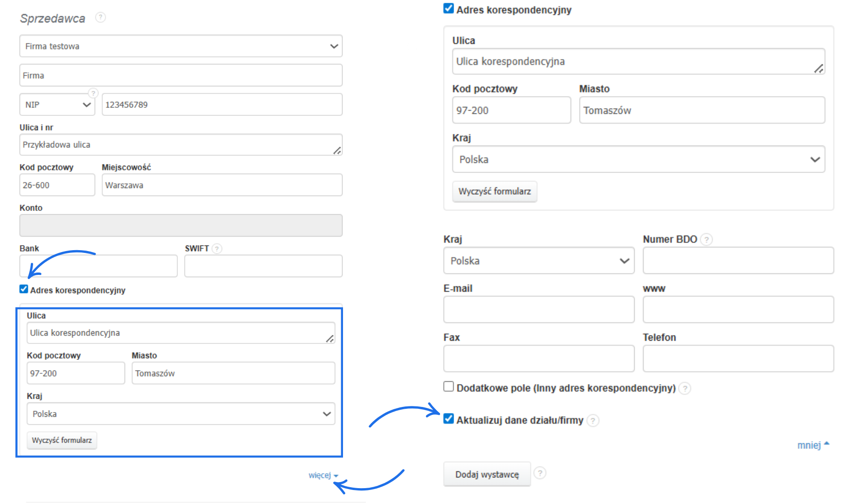Click Wyczyść formularz in left address box
The width and height of the screenshot is (861, 504).
(x=62, y=440)
